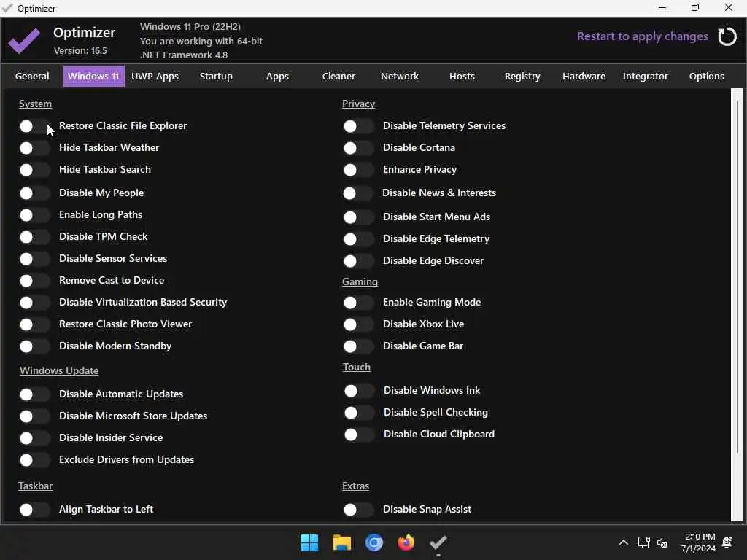
Task: Toggle Disable Start Menu Ads switch
Action: coord(358,217)
